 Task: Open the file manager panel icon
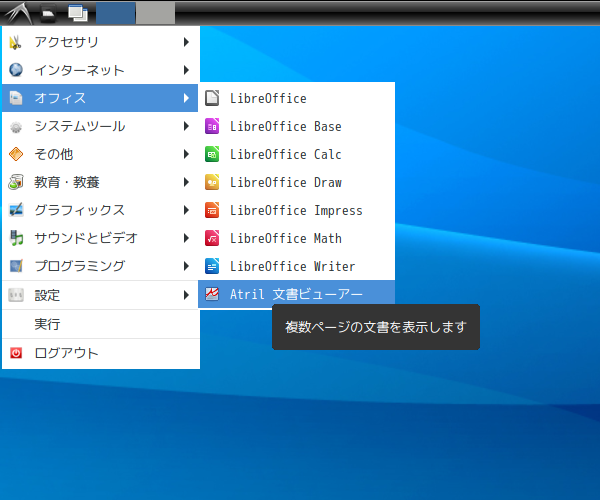[48, 13]
